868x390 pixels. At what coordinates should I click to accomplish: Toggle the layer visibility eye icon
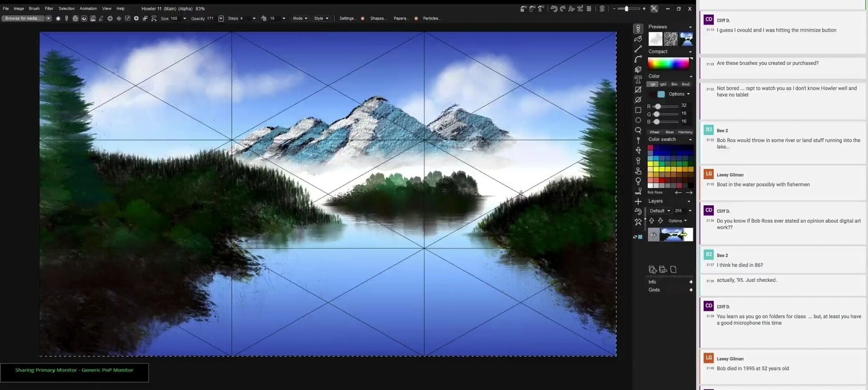pos(654,235)
